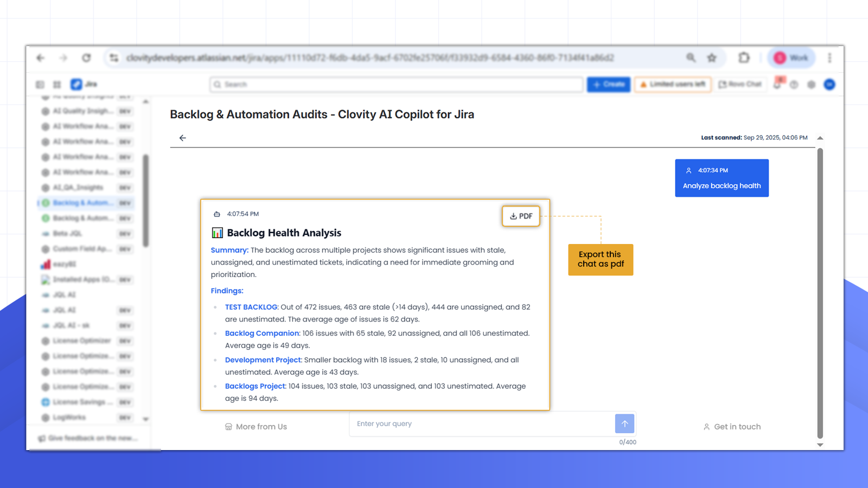Open Jira help icon

pyautogui.click(x=794, y=85)
